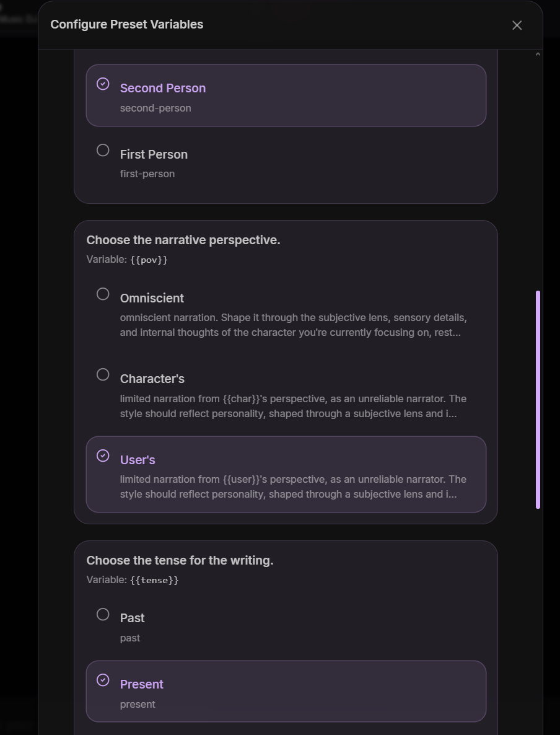Click the {{tense}} variable name
560x735 pixels.
click(x=154, y=580)
